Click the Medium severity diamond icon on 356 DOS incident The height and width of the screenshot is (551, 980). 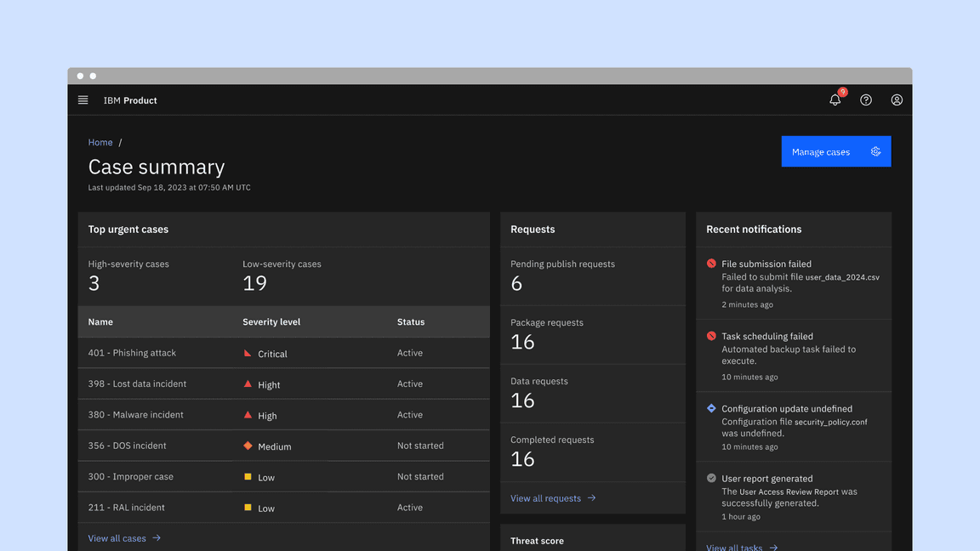tap(248, 446)
